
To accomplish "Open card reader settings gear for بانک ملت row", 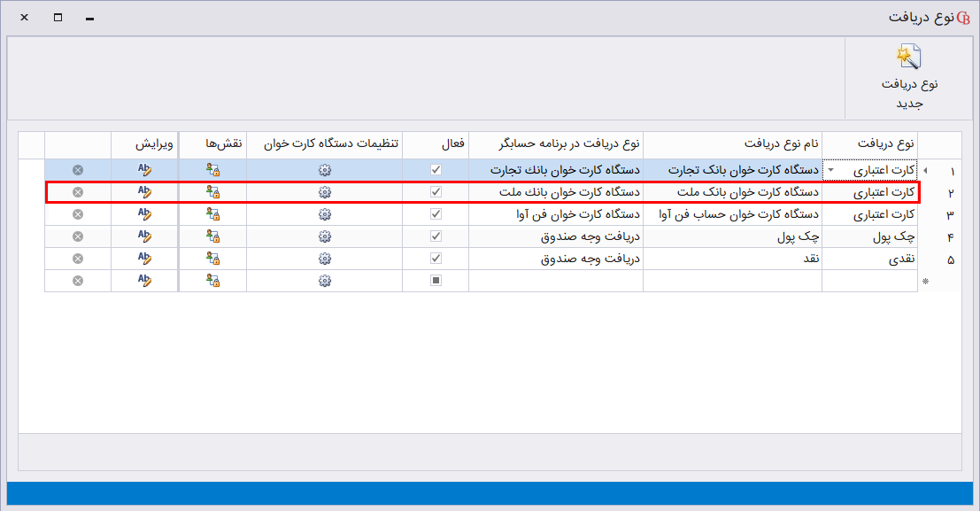I will pos(324,192).
